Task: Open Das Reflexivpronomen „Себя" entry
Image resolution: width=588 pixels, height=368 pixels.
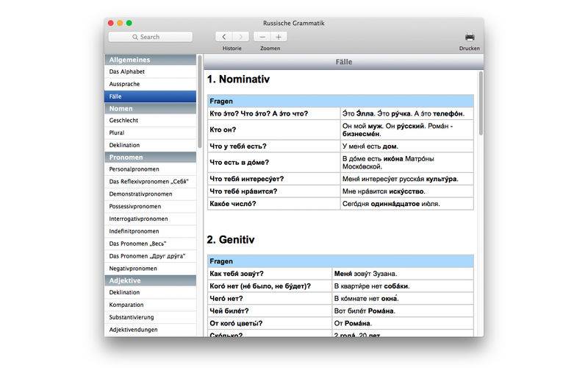Action: [x=150, y=182]
